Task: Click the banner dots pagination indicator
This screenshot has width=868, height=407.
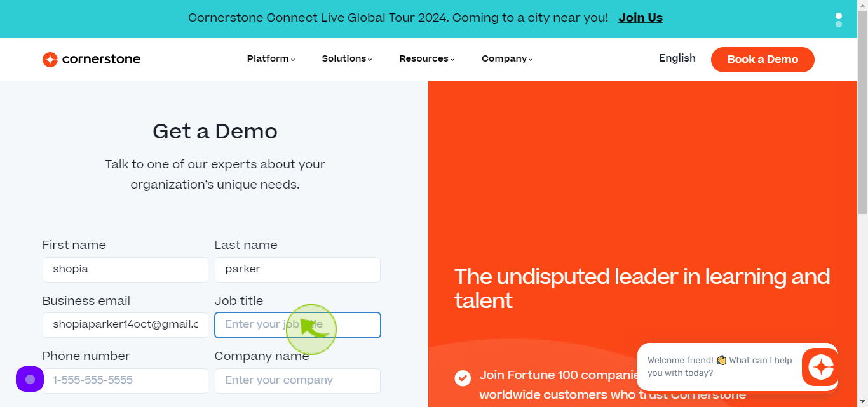Action: (x=839, y=20)
